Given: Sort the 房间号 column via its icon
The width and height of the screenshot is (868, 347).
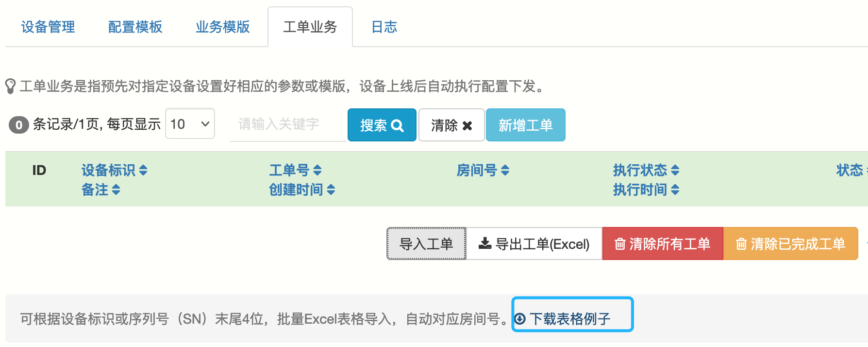Looking at the screenshot, I should pyautogui.click(x=505, y=170).
